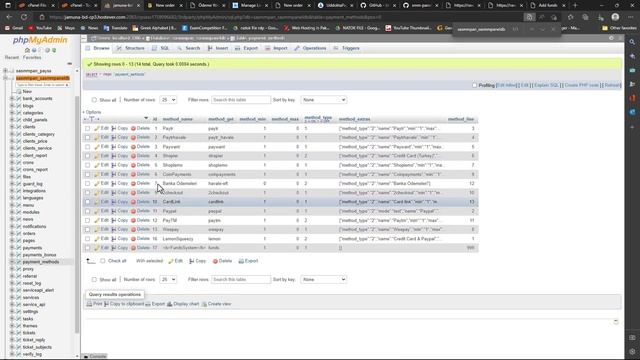Check the row checkbox for Shoplemo
Screen dimensions: 640x360
coord(87,165)
